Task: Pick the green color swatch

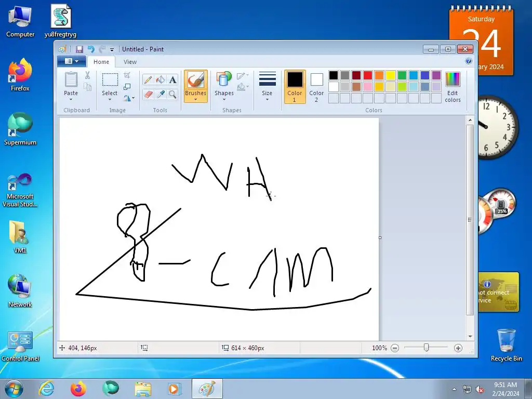Action: pyautogui.click(x=402, y=75)
